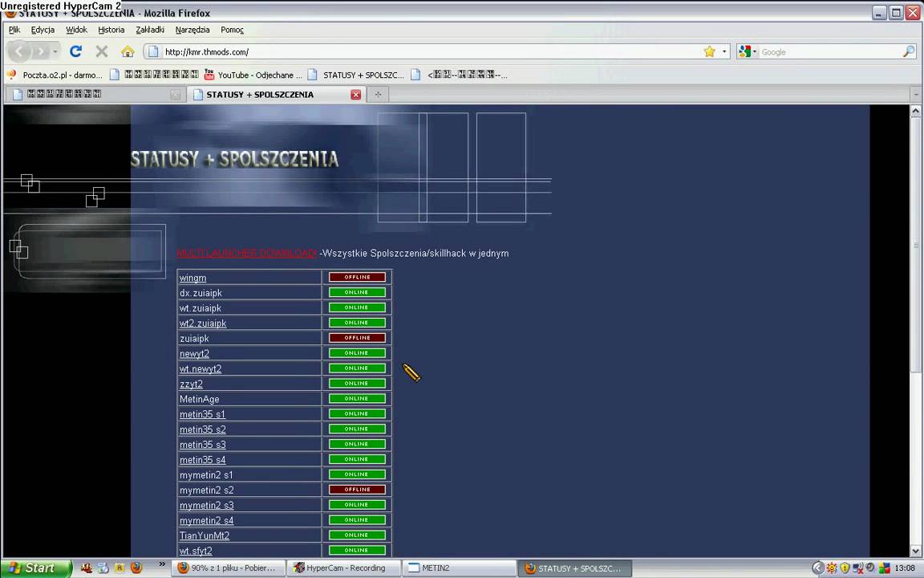Open the Zakładki menu

click(150, 30)
